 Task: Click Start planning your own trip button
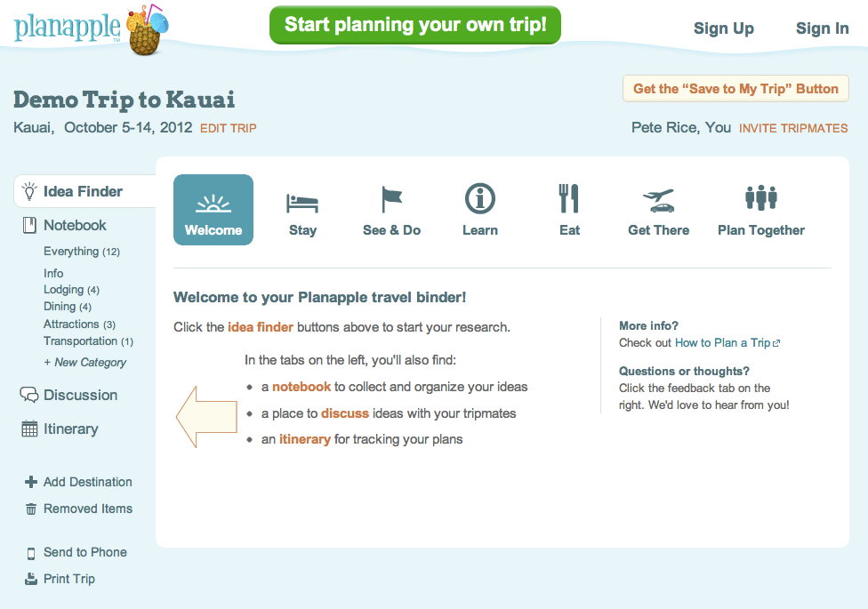coord(415,25)
